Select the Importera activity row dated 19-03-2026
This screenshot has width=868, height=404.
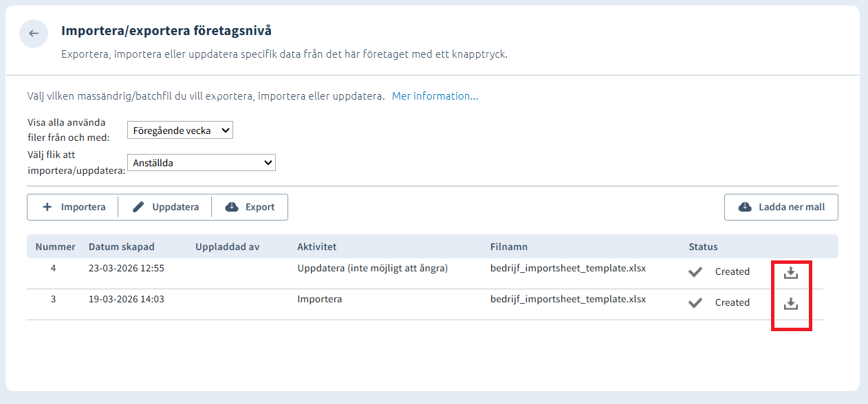tap(320, 300)
